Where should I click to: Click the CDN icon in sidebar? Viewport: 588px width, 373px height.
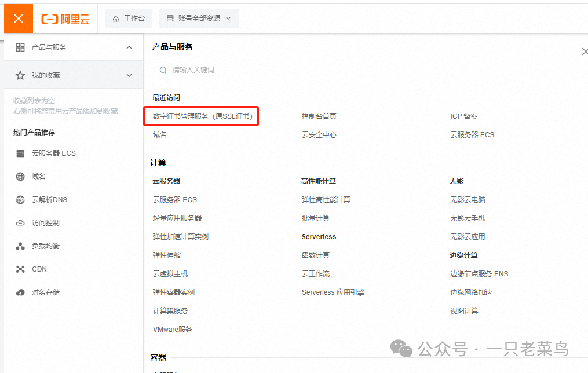point(20,269)
